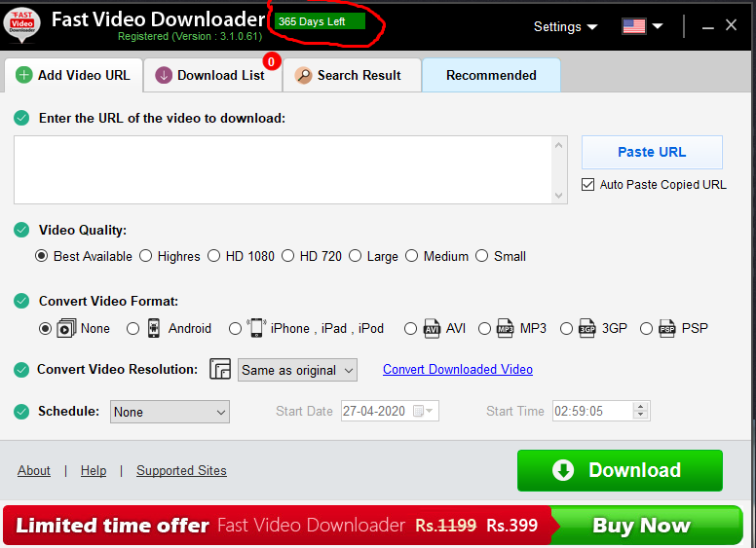Screen dimensions: 756x548
Task: Select the HD 1080 quality option
Action: click(x=213, y=256)
